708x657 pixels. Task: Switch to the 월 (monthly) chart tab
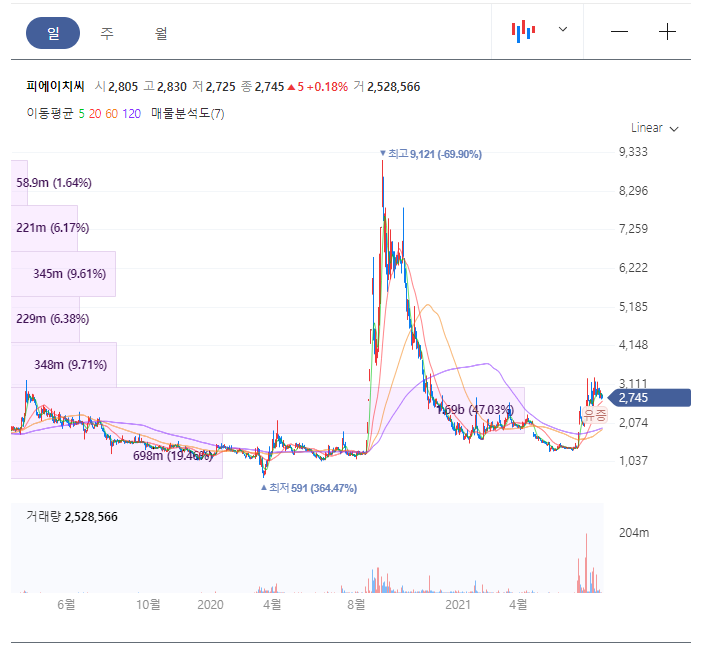coord(161,33)
